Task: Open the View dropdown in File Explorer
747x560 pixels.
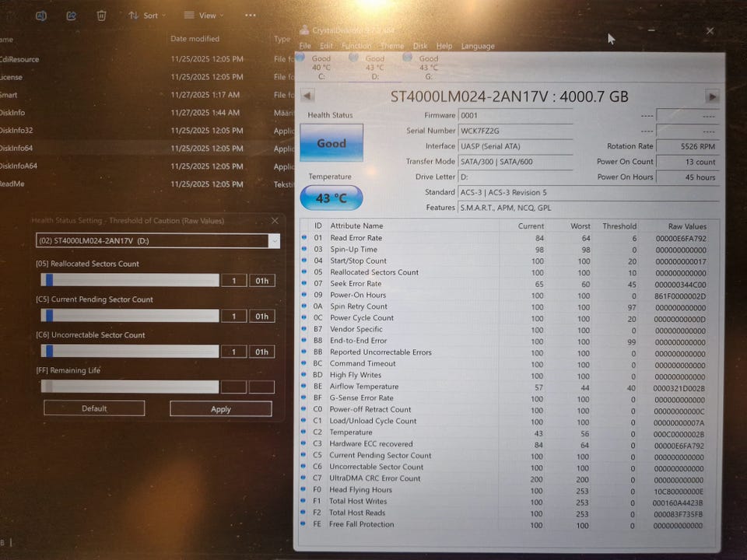Action: (204, 16)
